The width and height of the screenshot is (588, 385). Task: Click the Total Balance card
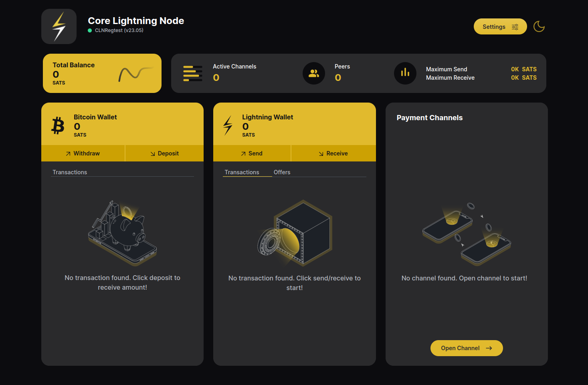point(102,73)
